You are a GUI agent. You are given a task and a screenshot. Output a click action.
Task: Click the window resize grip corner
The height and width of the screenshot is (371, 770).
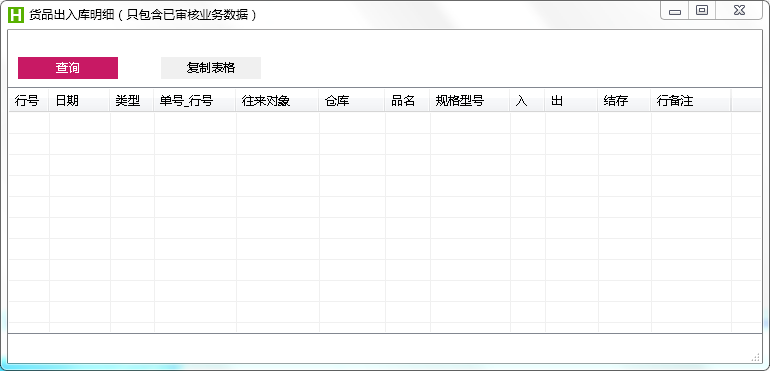[756, 357]
